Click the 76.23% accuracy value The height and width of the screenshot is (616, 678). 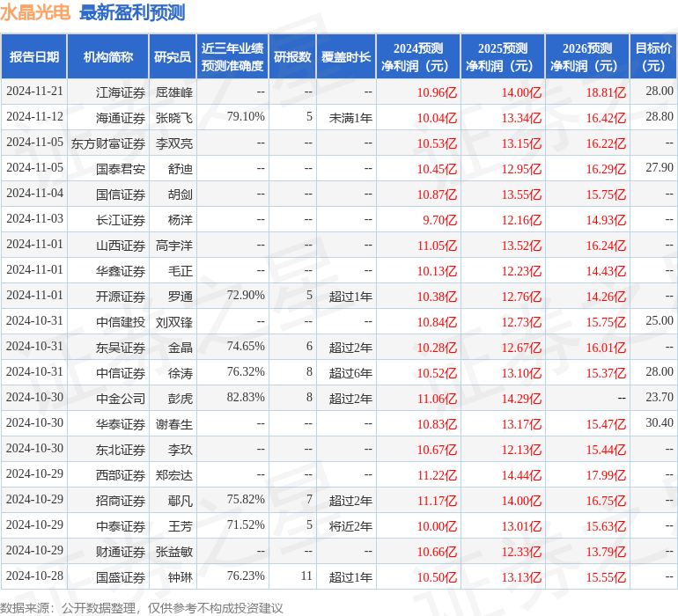point(246,576)
